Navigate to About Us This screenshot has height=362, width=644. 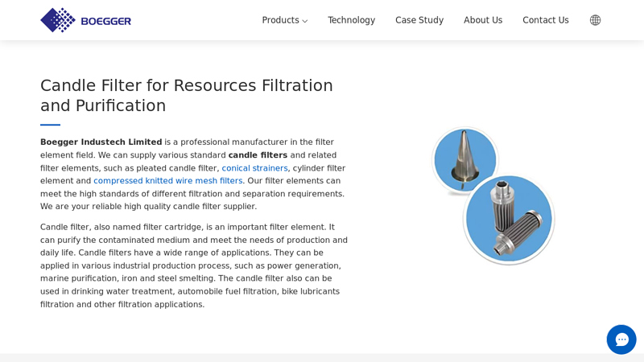[483, 20]
